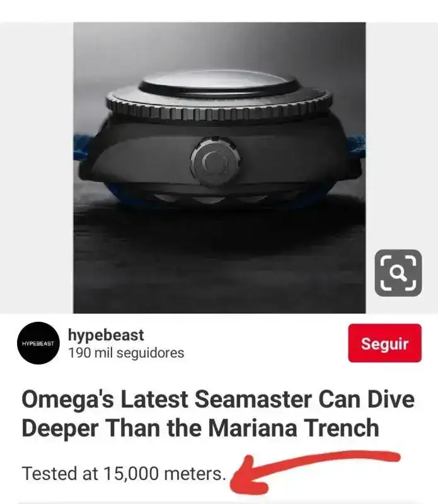
Task: Open the Omega watch pin image
Action: point(219,168)
